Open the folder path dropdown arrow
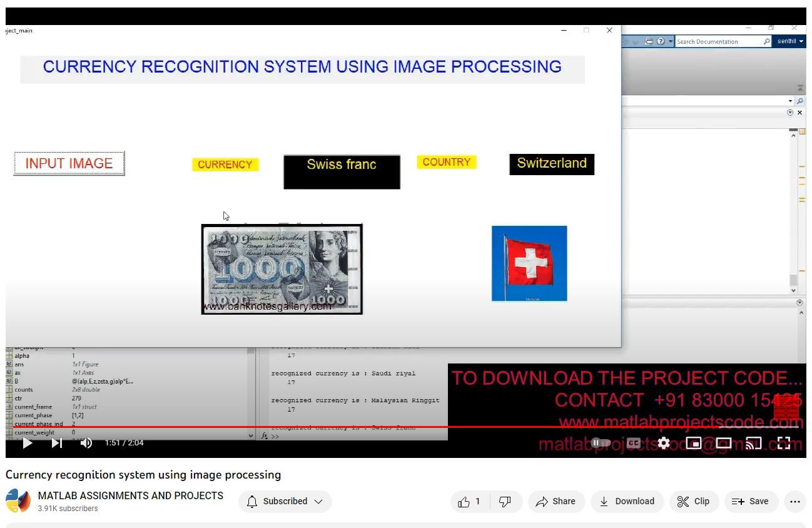812x528 pixels. point(791,101)
